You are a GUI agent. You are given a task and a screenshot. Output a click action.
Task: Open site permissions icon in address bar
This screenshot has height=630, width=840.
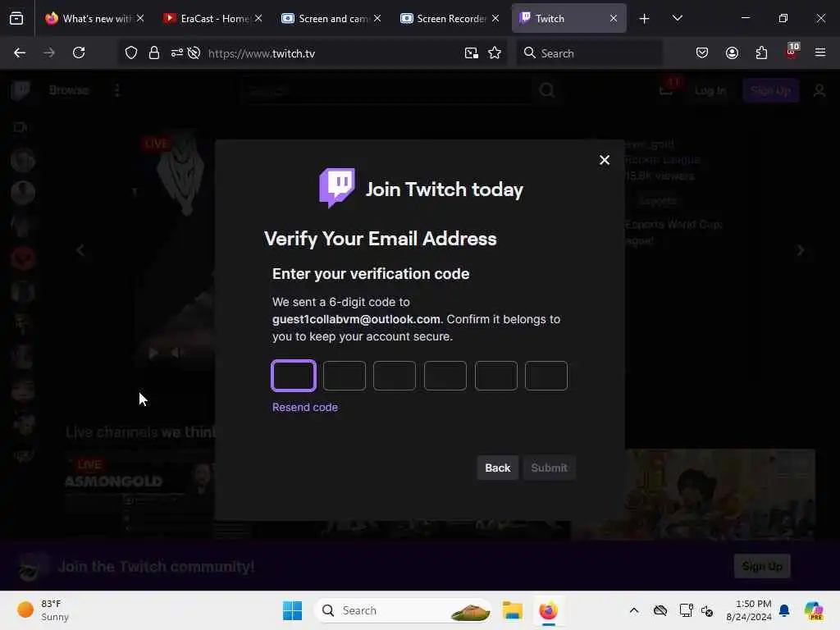pos(177,52)
